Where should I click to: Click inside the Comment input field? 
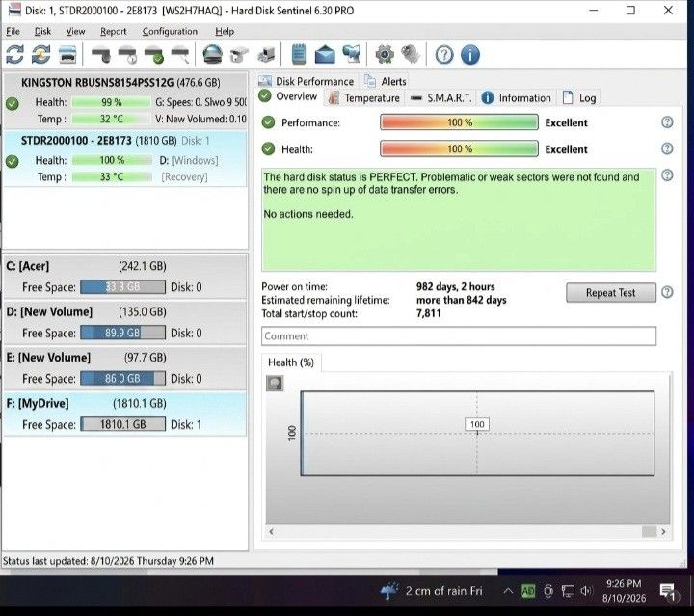(x=459, y=335)
